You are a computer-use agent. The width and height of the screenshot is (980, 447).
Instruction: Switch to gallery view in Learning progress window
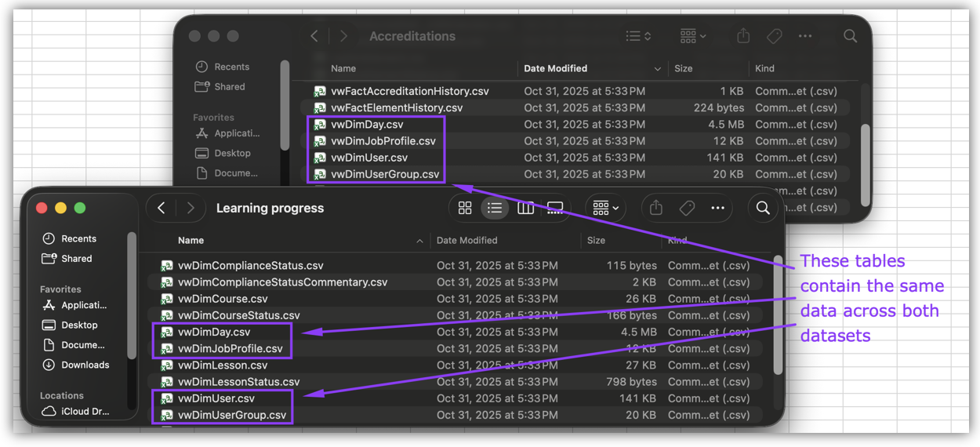555,208
